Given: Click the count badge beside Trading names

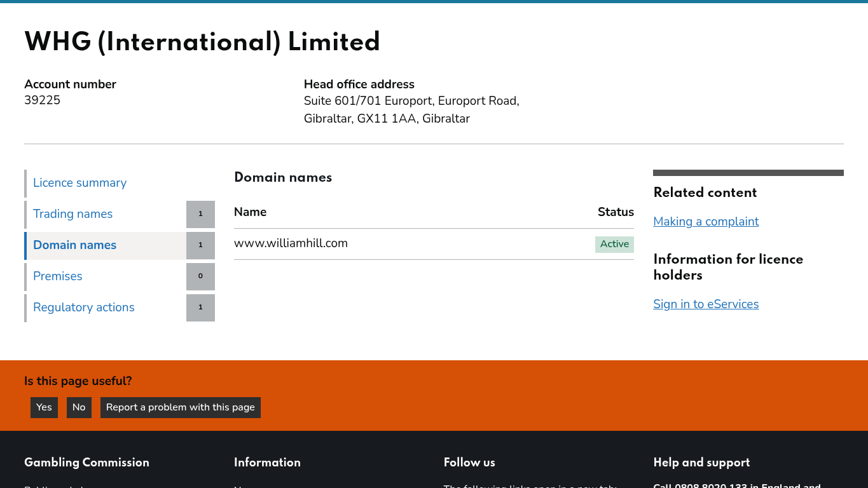Looking at the screenshot, I should 200,214.
